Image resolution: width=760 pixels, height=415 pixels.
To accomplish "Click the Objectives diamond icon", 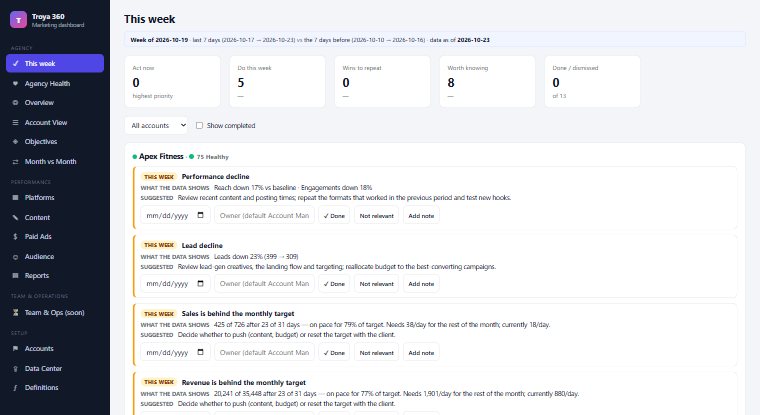I will [16, 142].
